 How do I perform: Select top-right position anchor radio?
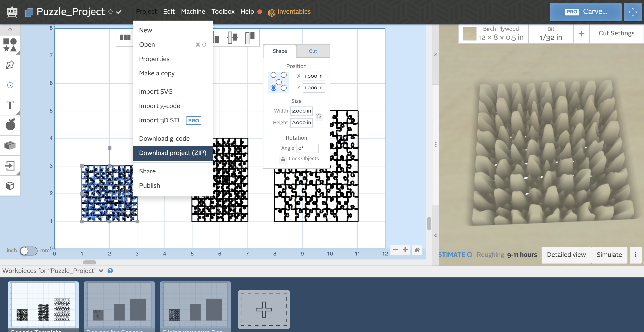(284, 75)
